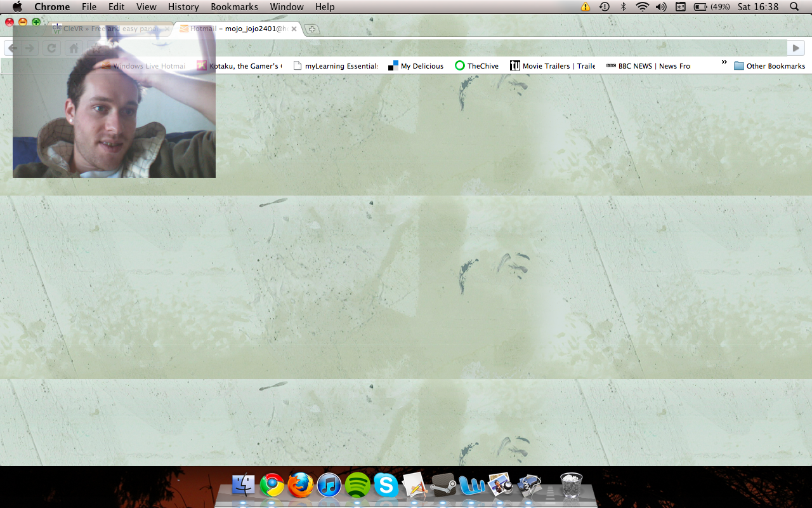
Task: Launch Firefox from the dock
Action: click(301, 486)
